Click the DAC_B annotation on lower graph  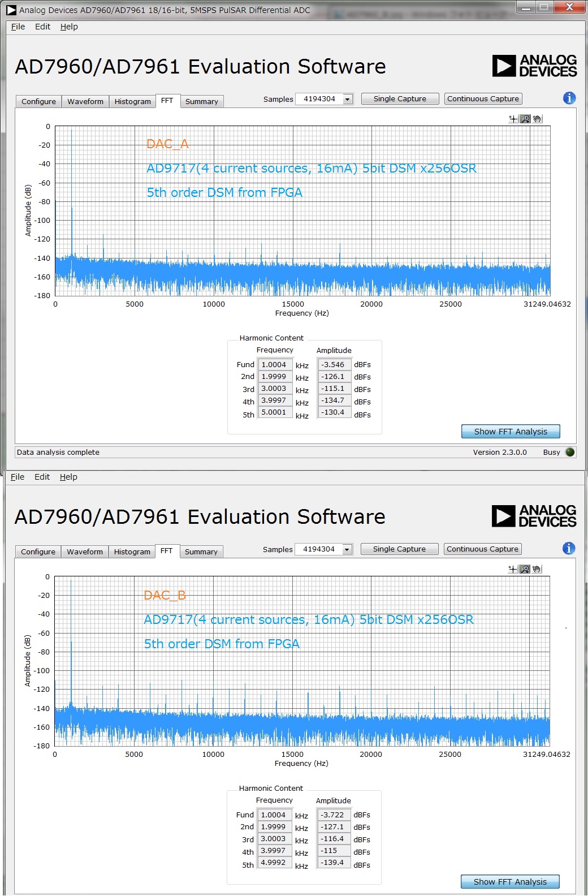pyautogui.click(x=165, y=595)
